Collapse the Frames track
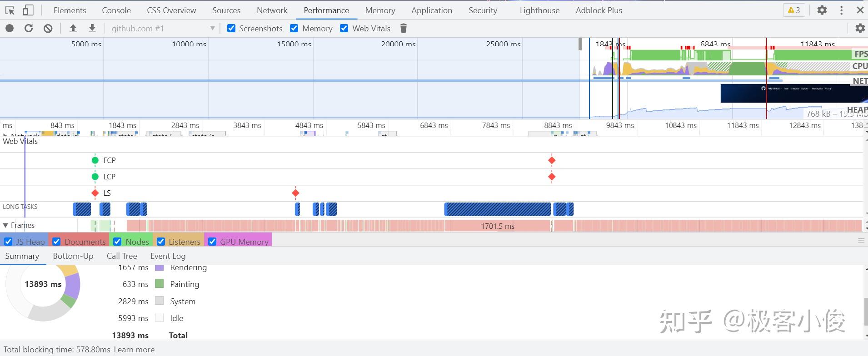868x356 pixels. click(x=5, y=225)
